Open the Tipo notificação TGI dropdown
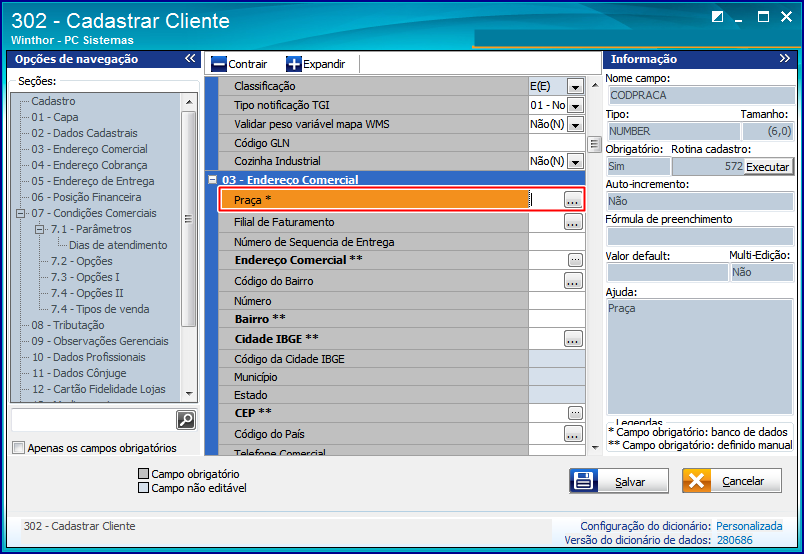The image size is (804, 554). pyautogui.click(x=575, y=105)
